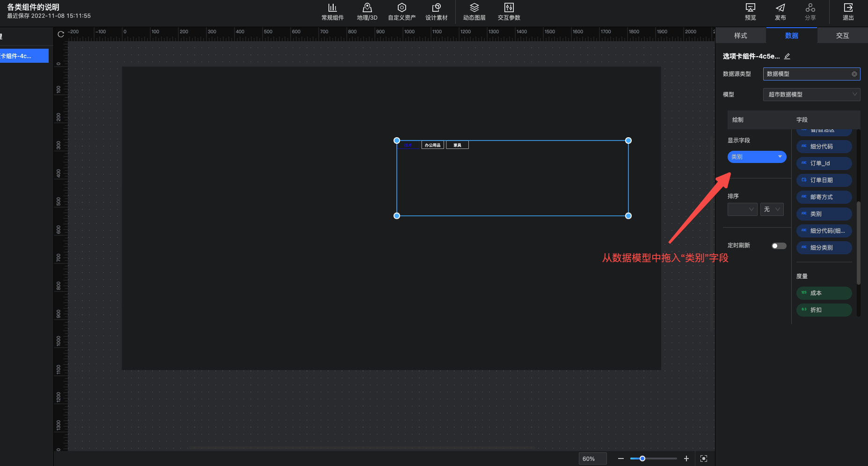Open 自定义资产 custom assets
This screenshot has height=466, width=868.
point(401,12)
